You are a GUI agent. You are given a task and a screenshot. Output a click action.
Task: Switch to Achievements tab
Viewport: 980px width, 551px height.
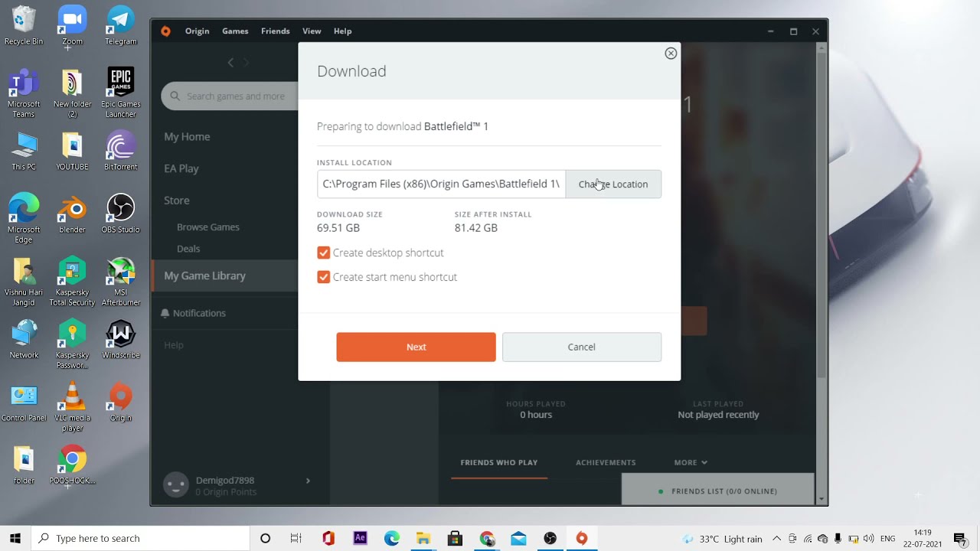pos(606,462)
